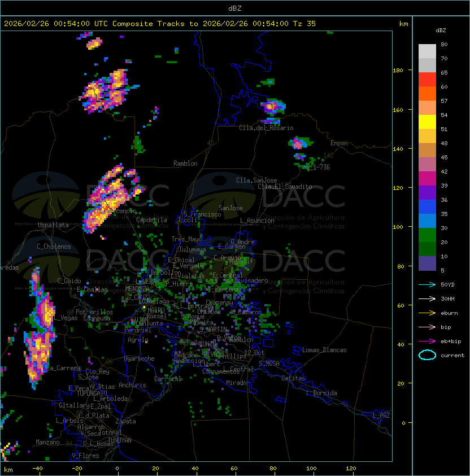
Task: Click the 'Manzano' place label
Action: point(47,442)
